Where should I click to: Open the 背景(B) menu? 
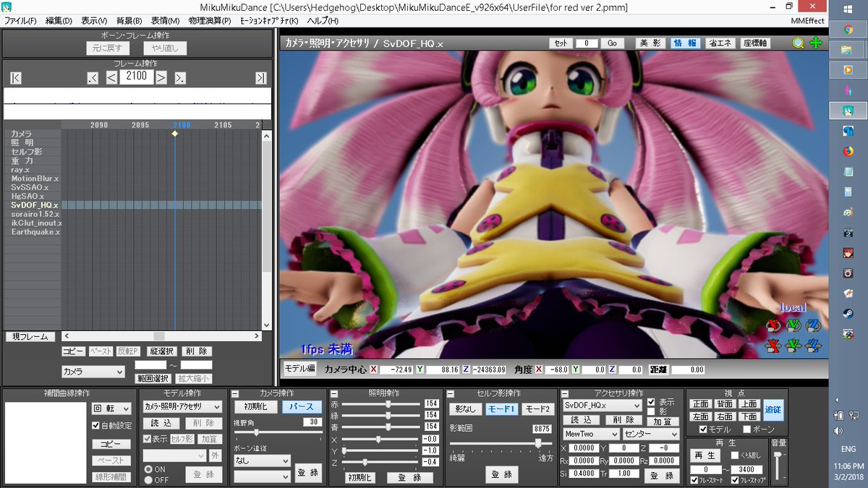[x=129, y=21]
